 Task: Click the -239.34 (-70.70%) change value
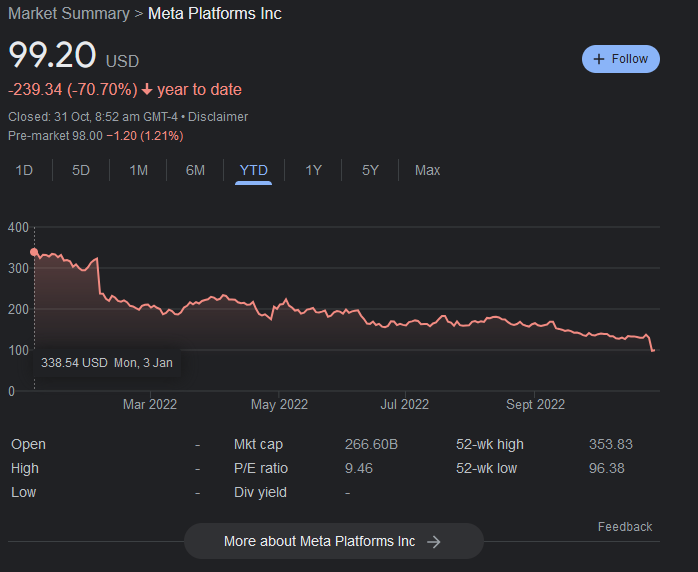coord(73,89)
